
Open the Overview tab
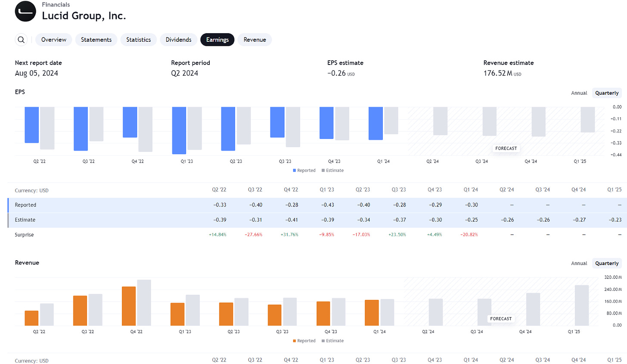pos(54,40)
